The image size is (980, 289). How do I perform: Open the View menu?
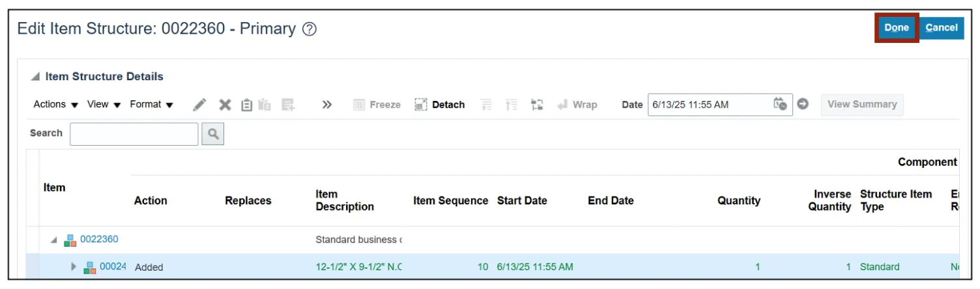pyautogui.click(x=104, y=105)
